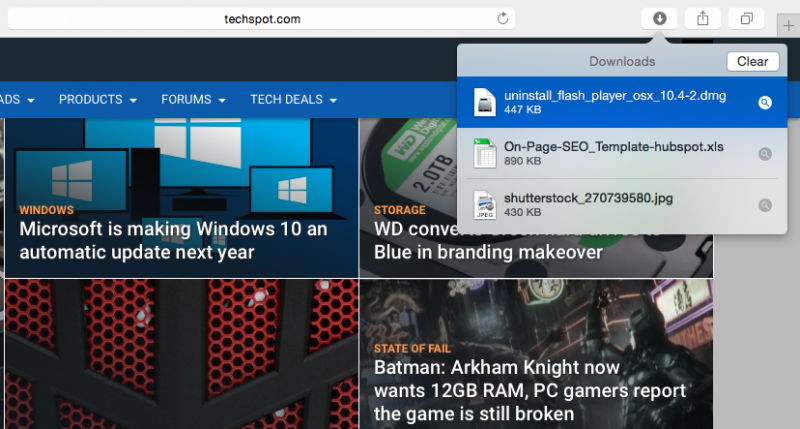
Task: Click the WINDOWS category label
Action: pyautogui.click(x=46, y=210)
